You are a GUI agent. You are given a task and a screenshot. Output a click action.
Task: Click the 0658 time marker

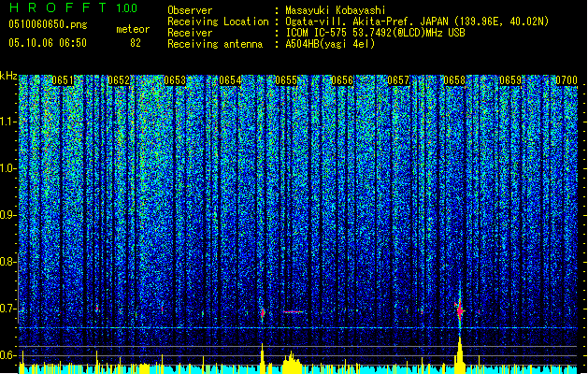coord(454,80)
